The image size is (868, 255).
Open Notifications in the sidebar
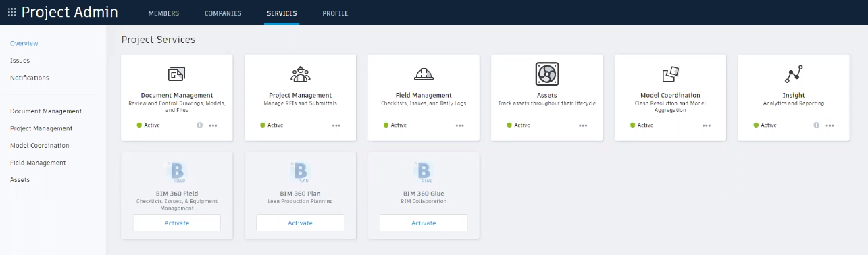pos(30,78)
